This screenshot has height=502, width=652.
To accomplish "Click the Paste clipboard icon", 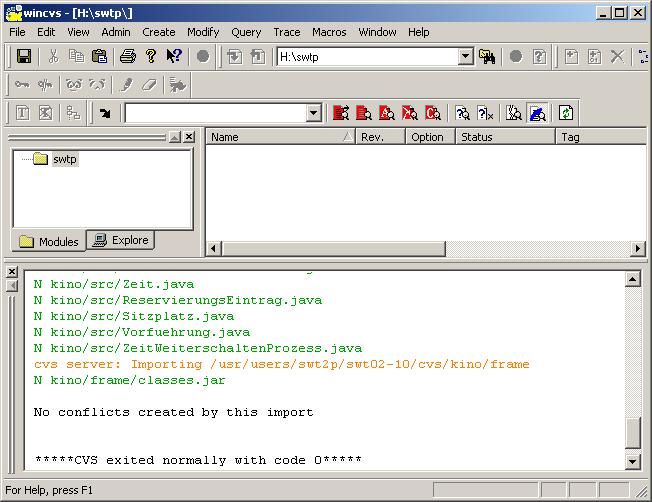I will (99, 56).
